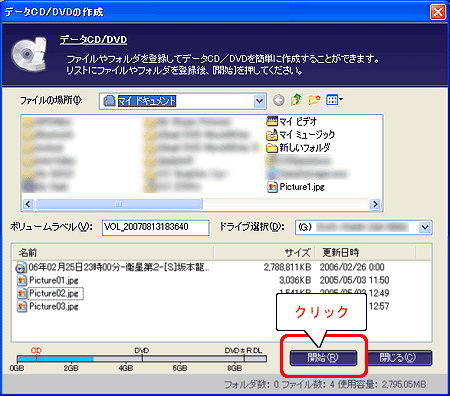Screen dimensions: 450x396
Task: Sort the list by 更新日時 column header
Action: pyautogui.click(x=365, y=252)
